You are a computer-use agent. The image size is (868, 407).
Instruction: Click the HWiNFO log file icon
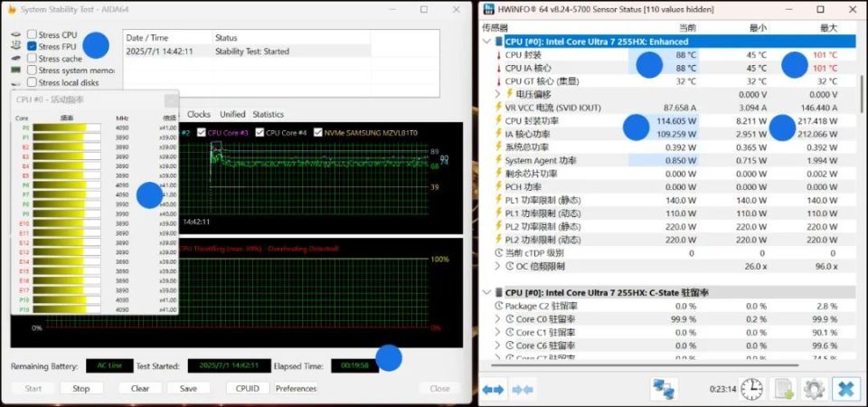(783, 389)
